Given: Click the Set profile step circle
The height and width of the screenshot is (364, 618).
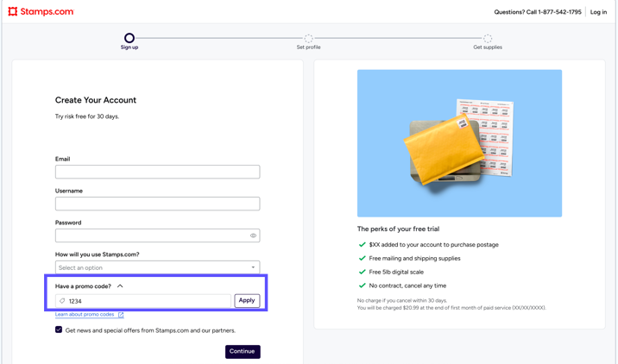Looking at the screenshot, I should (308, 38).
